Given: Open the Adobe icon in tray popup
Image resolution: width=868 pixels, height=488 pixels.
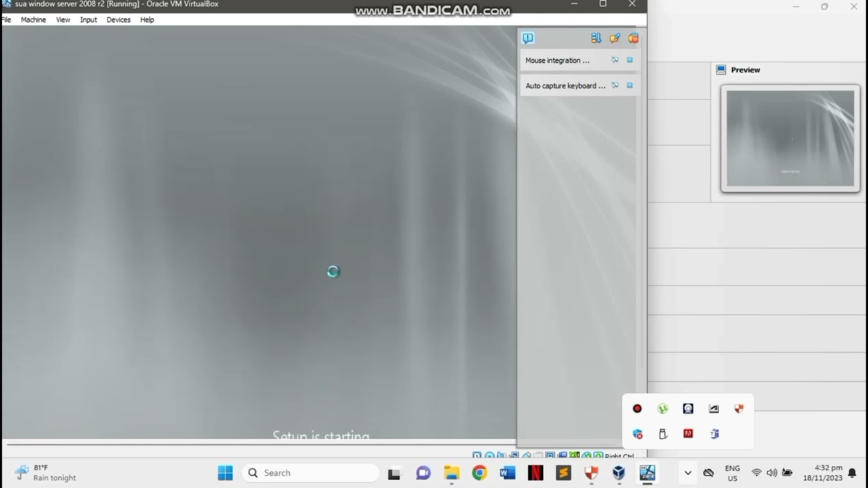Looking at the screenshot, I should [x=688, y=434].
